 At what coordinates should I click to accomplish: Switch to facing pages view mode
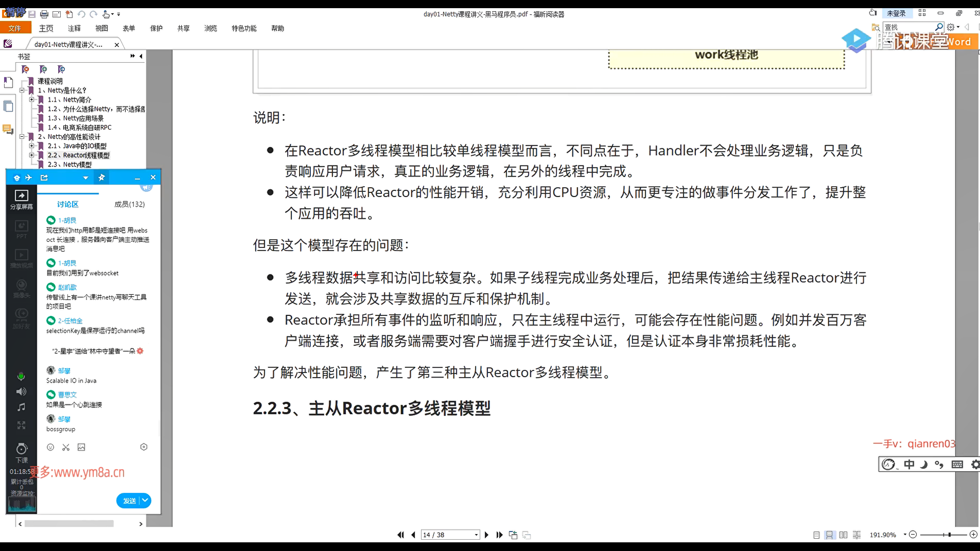coord(843,535)
